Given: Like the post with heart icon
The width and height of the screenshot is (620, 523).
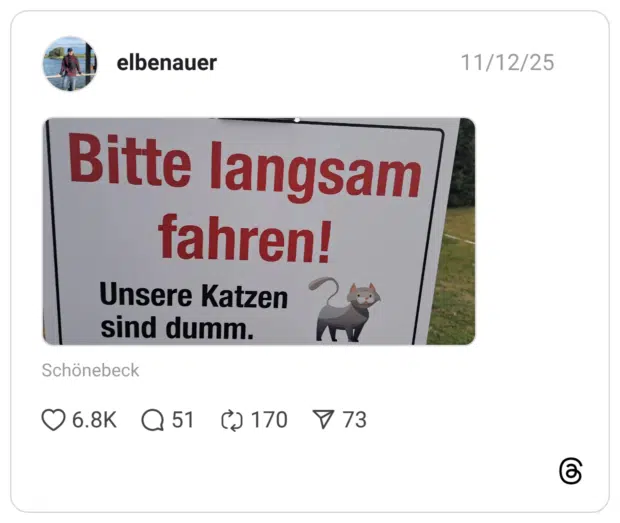Looking at the screenshot, I should coord(53,419).
